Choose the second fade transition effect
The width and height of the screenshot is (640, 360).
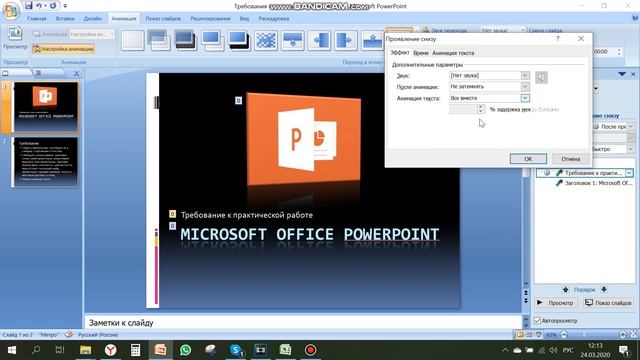(159, 40)
